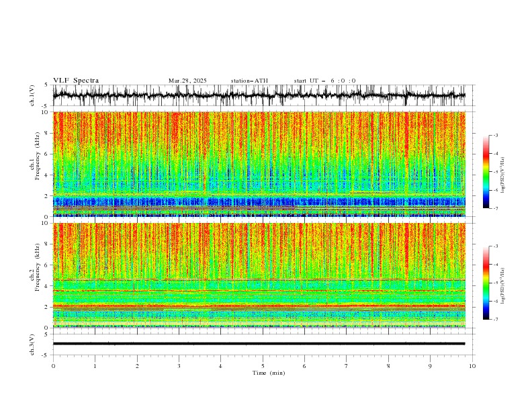Click the date 'Mar.28, 2025'

click(x=187, y=81)
